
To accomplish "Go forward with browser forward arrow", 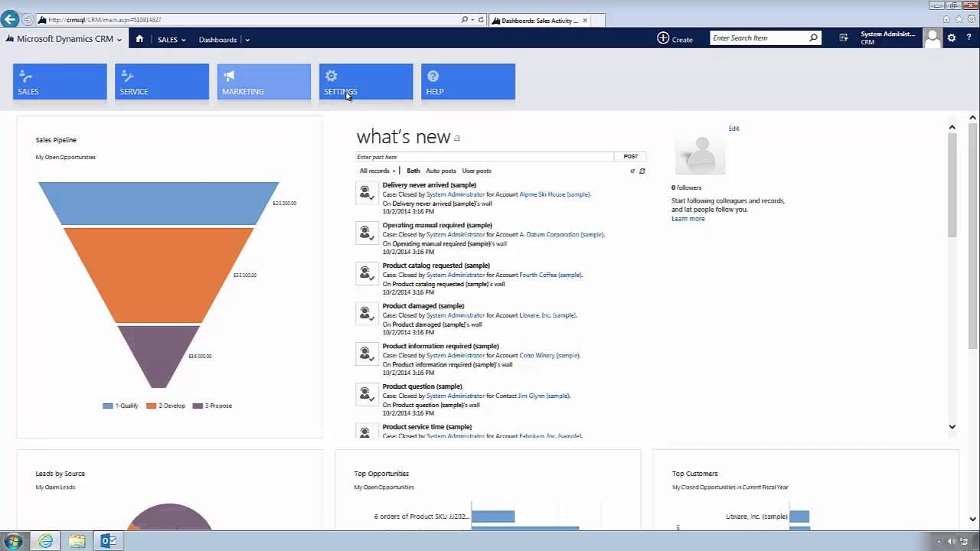I will (28, 19).
